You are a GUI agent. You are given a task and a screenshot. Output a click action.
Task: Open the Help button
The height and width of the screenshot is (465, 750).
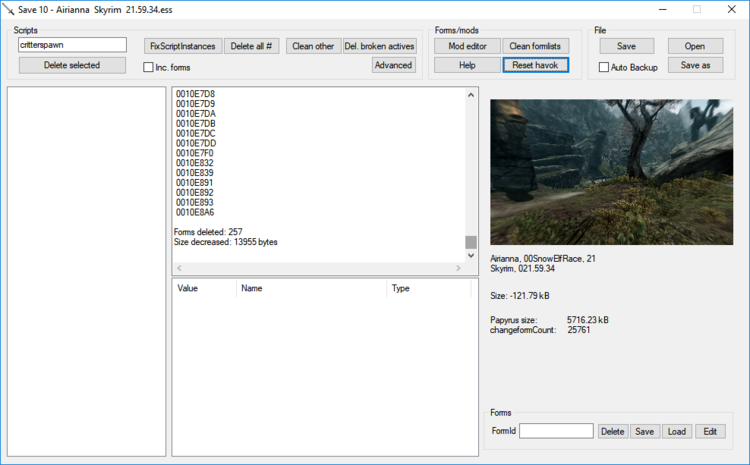[467, 65]
